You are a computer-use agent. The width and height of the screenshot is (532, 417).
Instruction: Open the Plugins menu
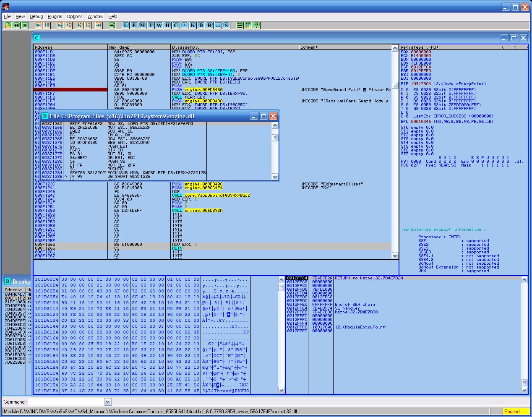pyautogui.click(x=55, y=16)
